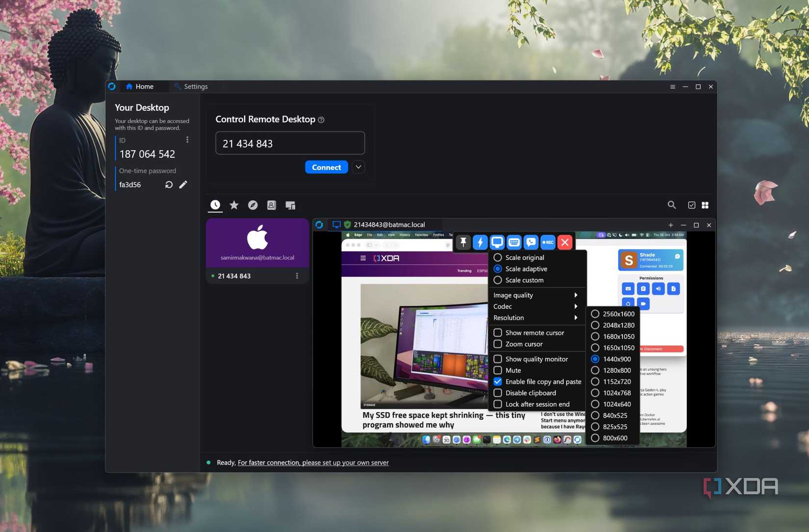Switch peers list to grid view
This screenshot has height=532, width=809.
(705, 205)
